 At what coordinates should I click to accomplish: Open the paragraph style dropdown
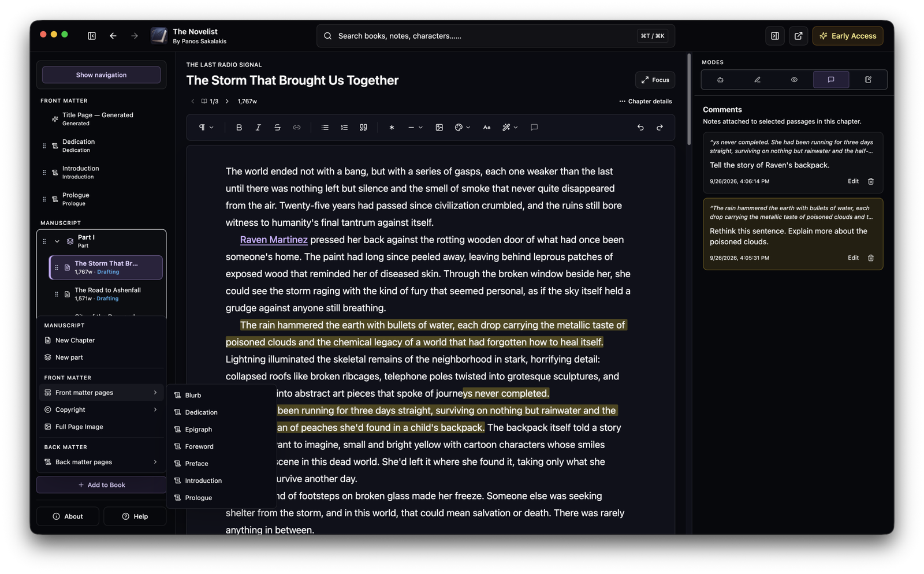click(x=206, y=127)
